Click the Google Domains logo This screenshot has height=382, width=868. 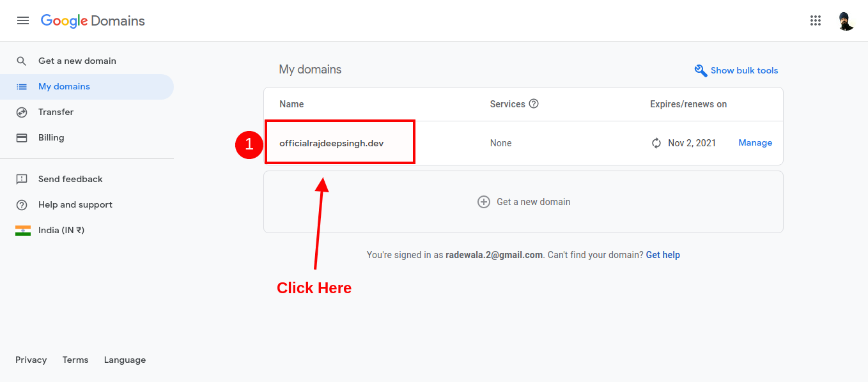tap(92, 20)
